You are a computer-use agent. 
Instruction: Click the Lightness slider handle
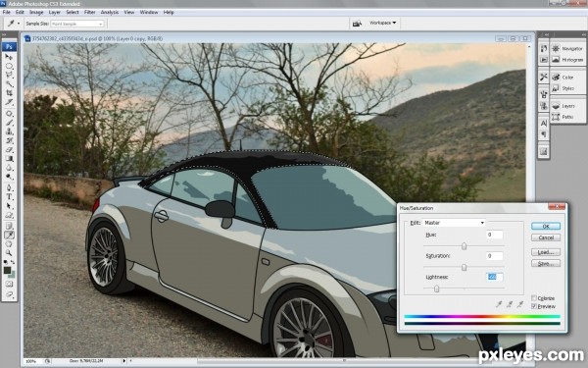436,289
